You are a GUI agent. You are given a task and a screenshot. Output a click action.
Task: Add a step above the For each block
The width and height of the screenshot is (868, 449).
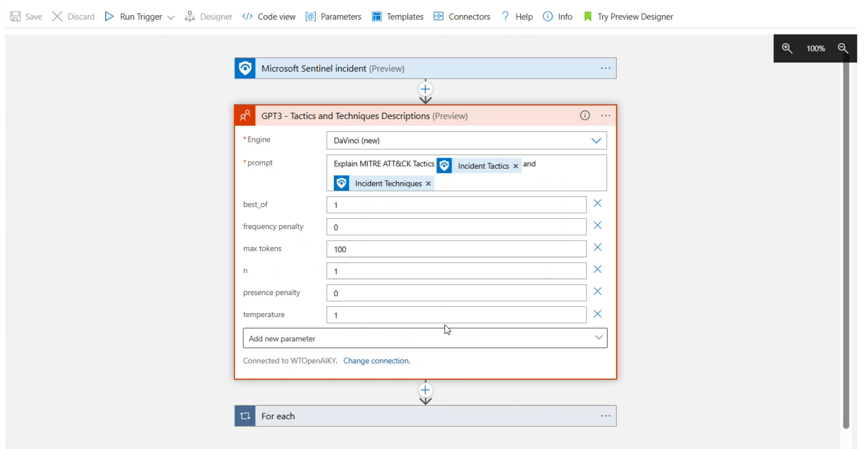tap(425, 390)
